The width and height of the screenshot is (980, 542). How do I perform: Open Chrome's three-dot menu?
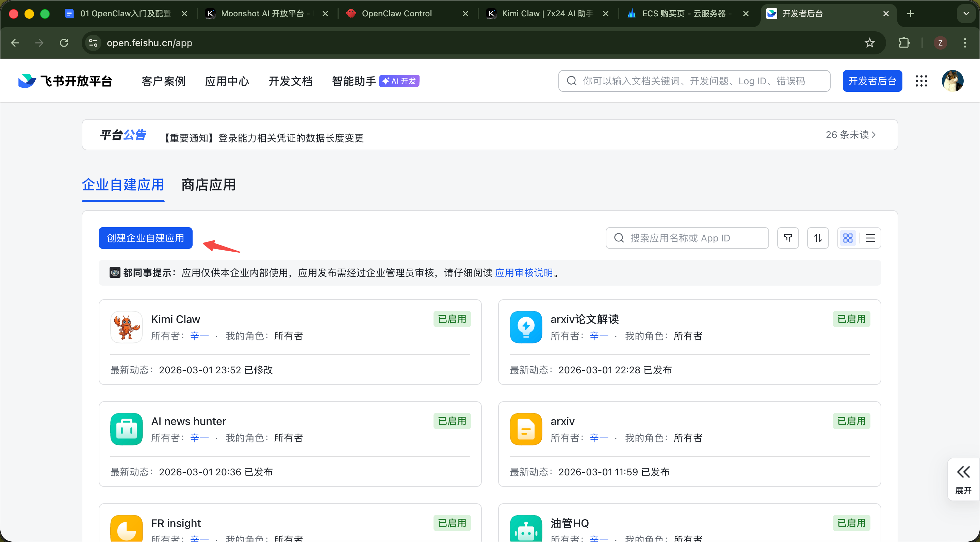pos(965,43)
